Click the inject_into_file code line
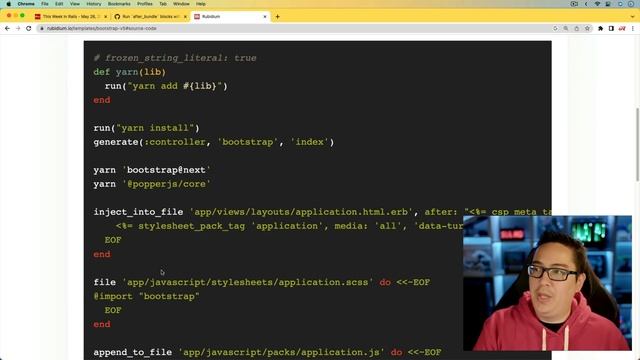Screen dimensions: 640x360 (x=322, y=212)
